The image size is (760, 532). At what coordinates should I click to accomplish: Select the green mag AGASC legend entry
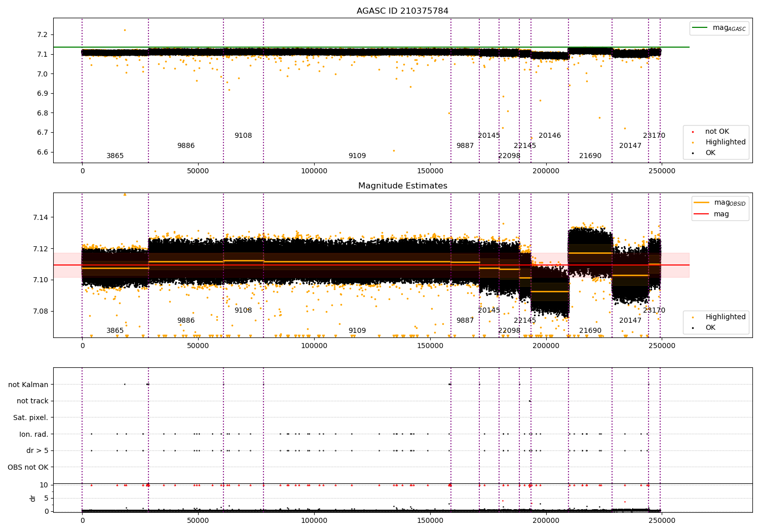[x=719, y=28]
